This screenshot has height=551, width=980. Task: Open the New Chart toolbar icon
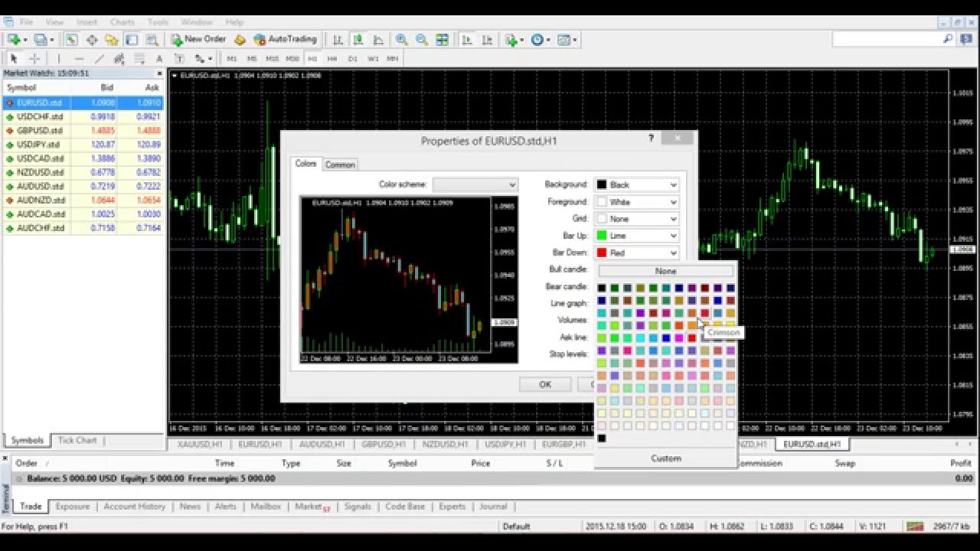14,40
